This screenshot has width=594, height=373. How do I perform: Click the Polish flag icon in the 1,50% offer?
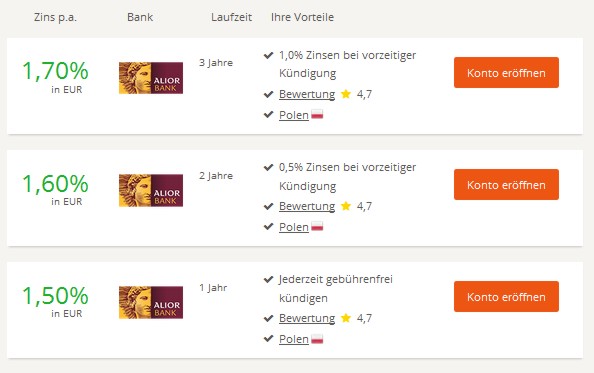pos(317,338)
